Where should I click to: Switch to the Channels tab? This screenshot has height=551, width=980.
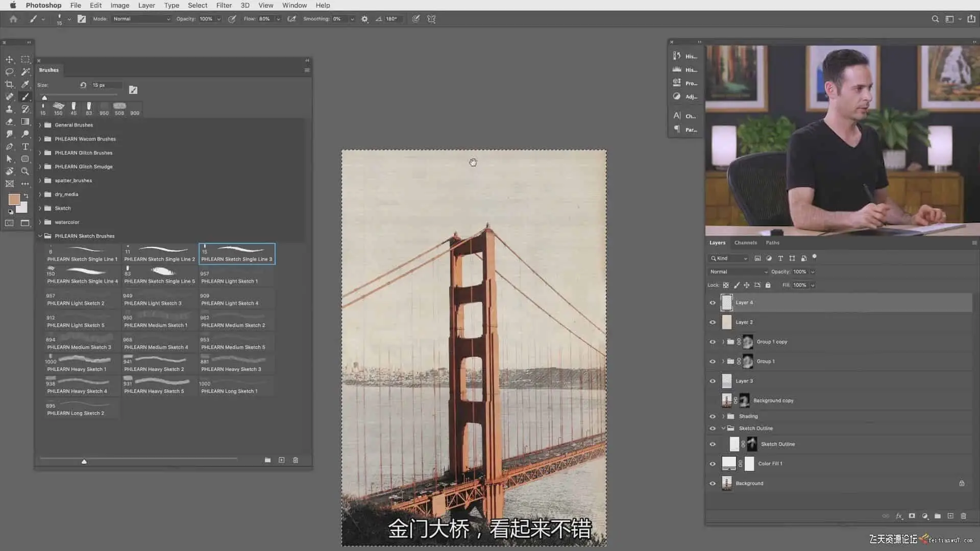pos(745,243)
